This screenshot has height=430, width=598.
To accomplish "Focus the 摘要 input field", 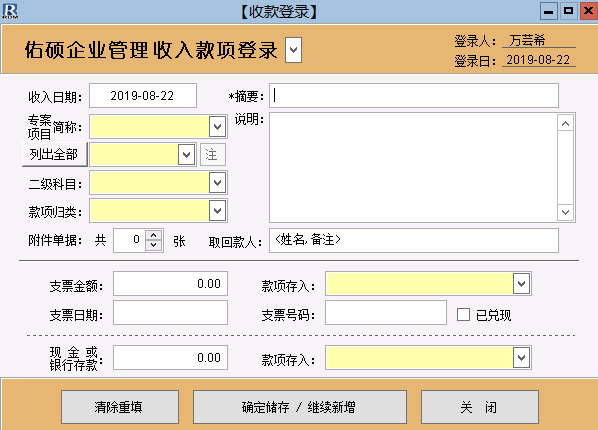I will (x=414, y=95).
